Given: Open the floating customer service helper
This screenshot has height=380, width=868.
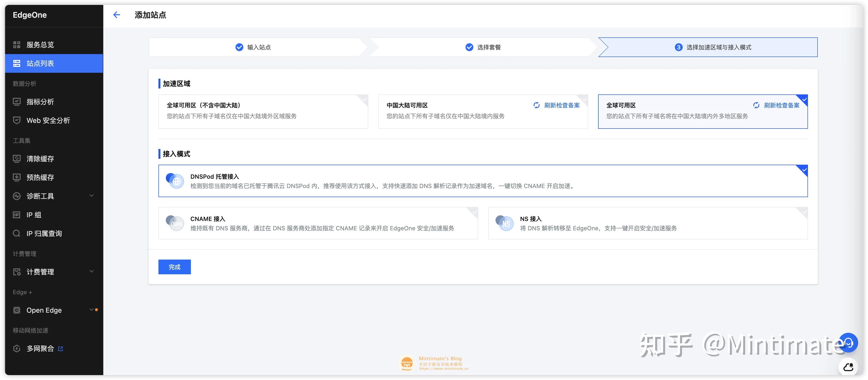Looking at the screenshot, I should (x=849, y=343).
